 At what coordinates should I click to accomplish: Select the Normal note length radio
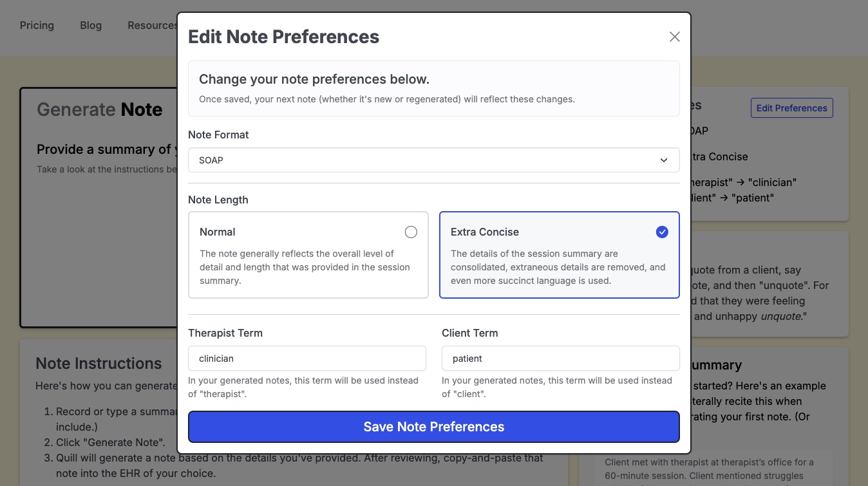411,232
